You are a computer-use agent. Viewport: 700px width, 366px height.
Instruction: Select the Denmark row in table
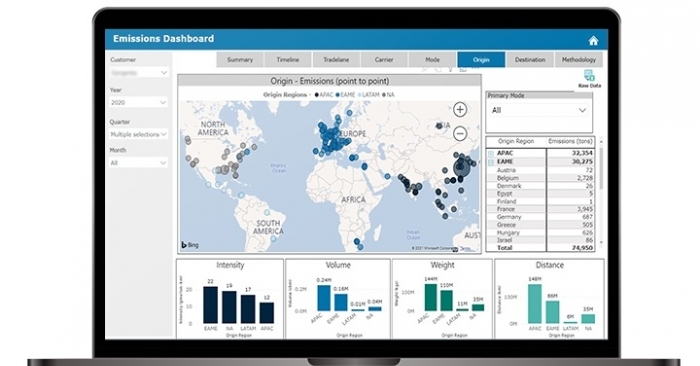tap(540, 186)
